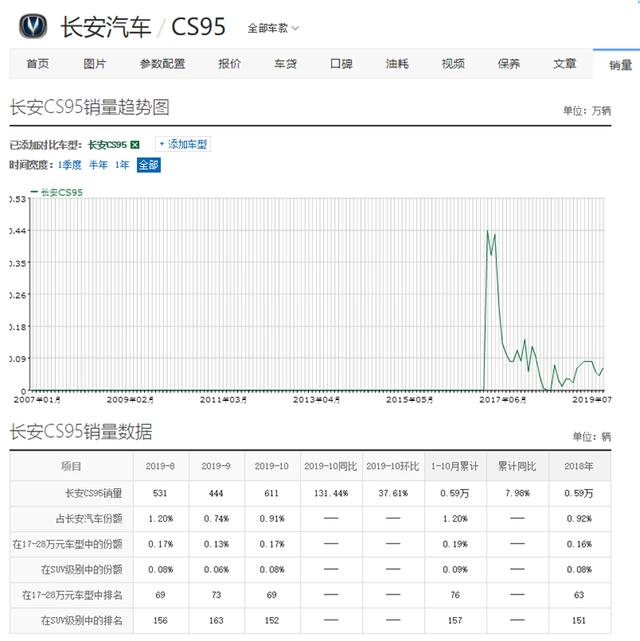Open the 全部车款 dropdown
The height and width of the screenshot is (641, 640).
273,28
